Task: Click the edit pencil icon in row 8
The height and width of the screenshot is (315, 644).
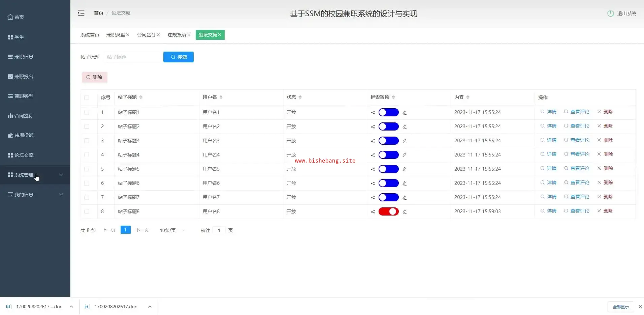Action: point(405,212)
